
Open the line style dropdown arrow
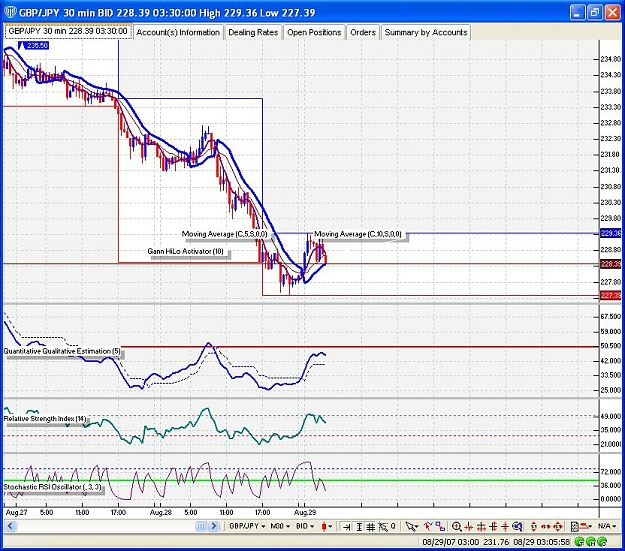pos(590,527)
